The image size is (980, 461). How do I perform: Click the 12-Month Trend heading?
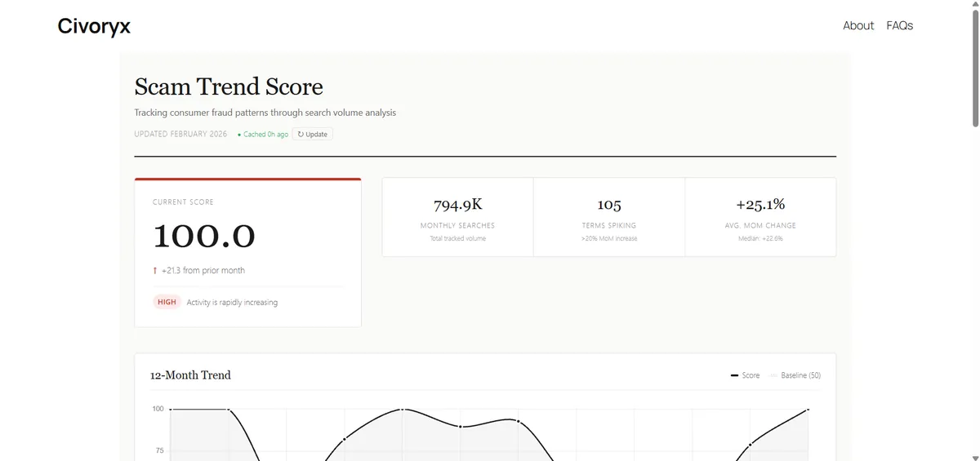[x=190, y=375]
